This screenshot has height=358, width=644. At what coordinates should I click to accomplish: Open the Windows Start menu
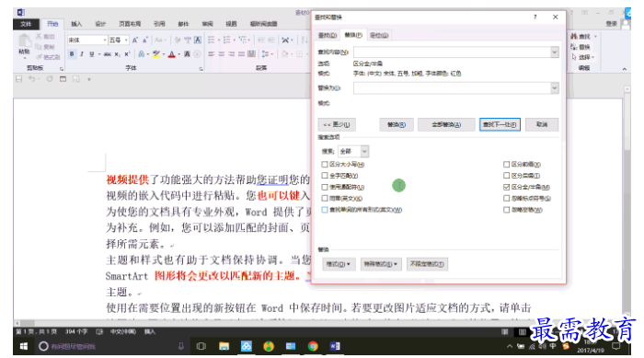pos(24,346)
